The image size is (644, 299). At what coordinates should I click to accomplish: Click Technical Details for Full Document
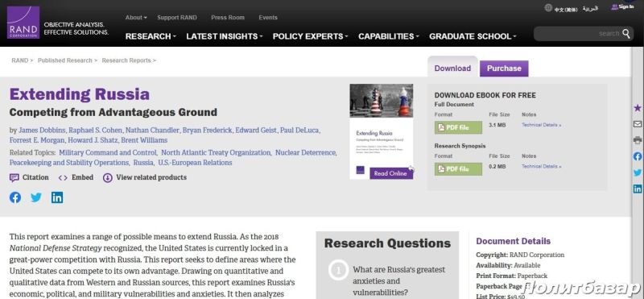click(x=541, y=125)
